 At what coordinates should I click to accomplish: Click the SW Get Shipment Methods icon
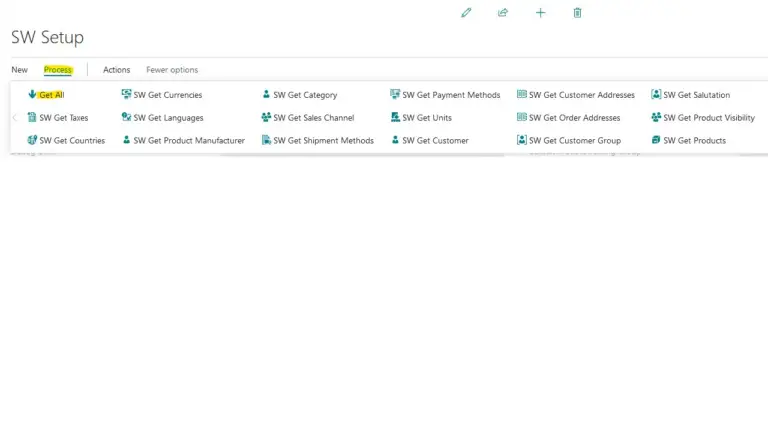tap(266, 140)
